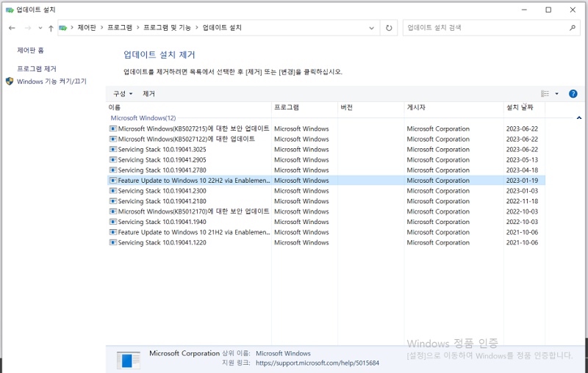Open recent locations dropdown chevron
Image resolution: width=588 pixels, height=373 pixels.
tap(40, 28)
